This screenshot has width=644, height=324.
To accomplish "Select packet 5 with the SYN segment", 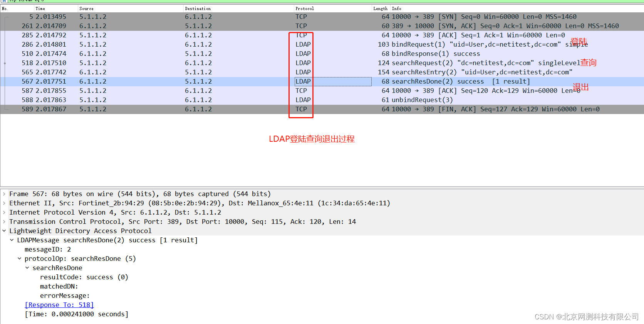I will (x=322, y=17).
